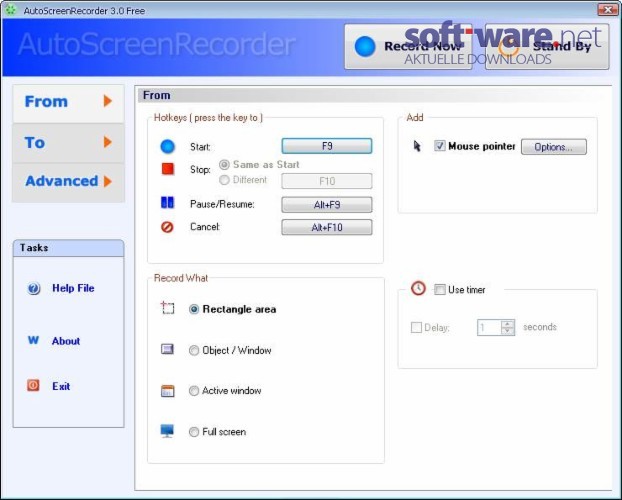622x500 pixels.
Task: Click the Alt+F10 Cancel hotkey button
Action: click(x=327, y=227)
